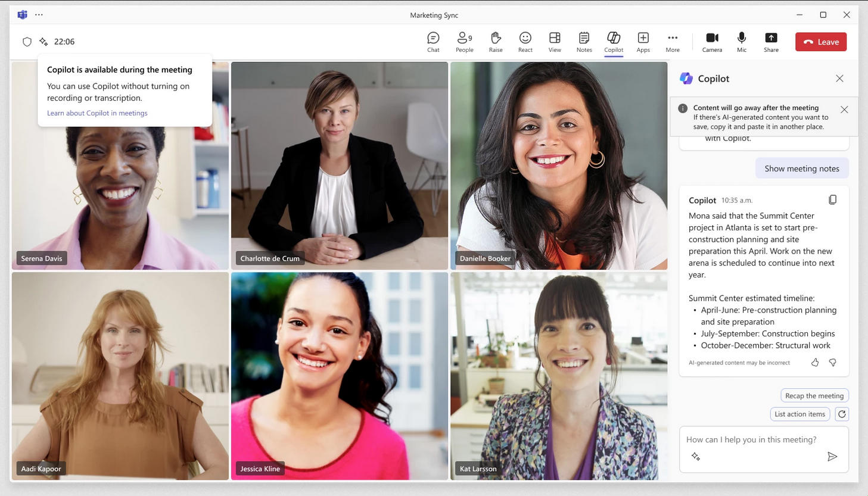Screen dimensions: 868x496
Task: Open the React emoji menu
Action: coord(525,42)
